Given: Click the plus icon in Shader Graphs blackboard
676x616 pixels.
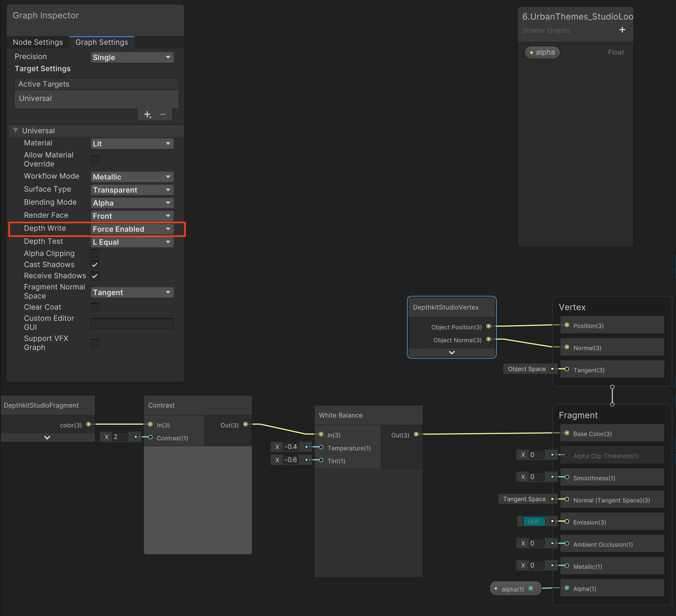Looking at the screenshot, I should (x=622, y=30).
